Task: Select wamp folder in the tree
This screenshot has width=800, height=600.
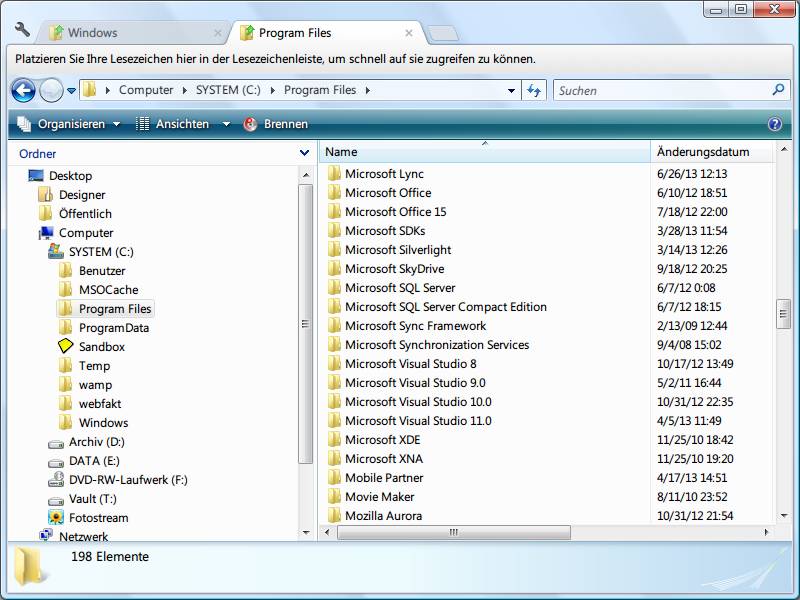Action: pos(95,385)
